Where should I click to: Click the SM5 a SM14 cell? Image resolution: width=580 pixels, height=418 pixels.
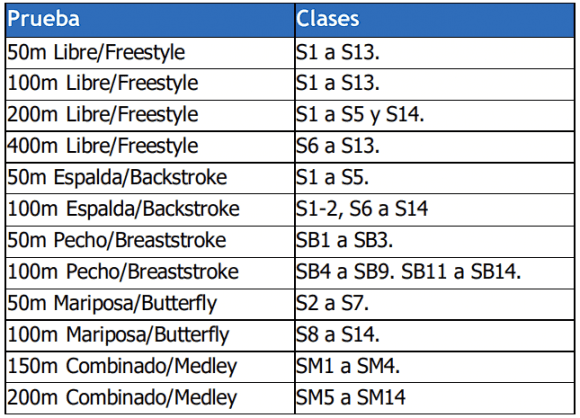(435, 398)
